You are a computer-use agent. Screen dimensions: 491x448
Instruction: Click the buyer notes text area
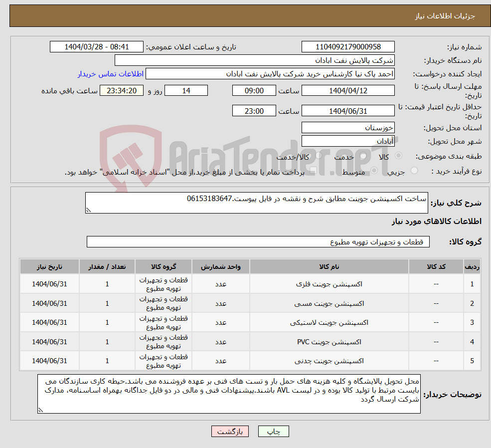[229, 394]
